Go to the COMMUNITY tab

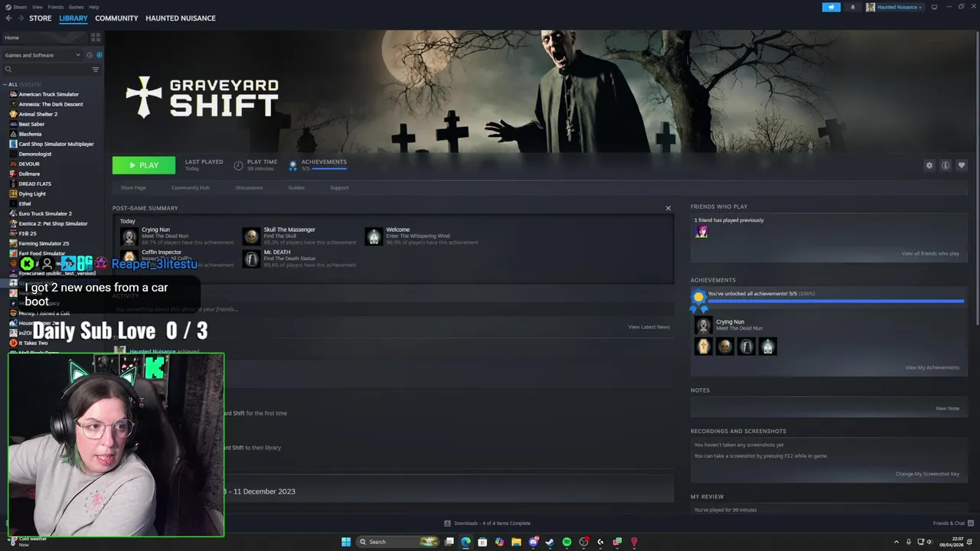116,18
